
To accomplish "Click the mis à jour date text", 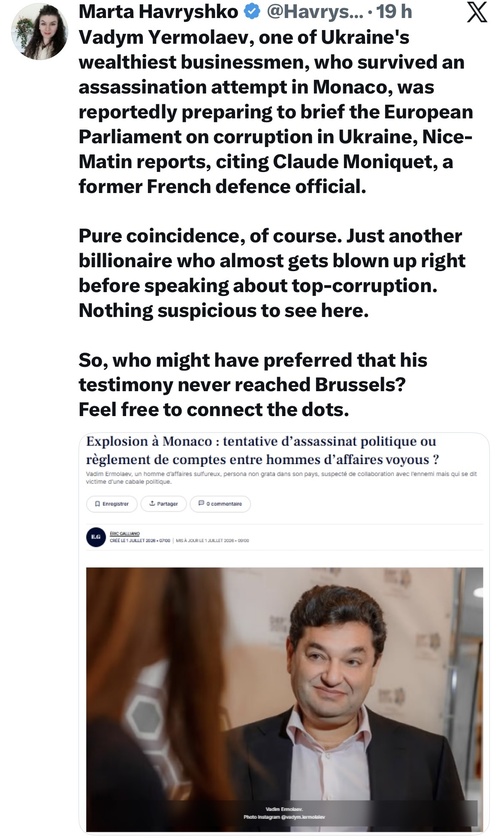I will [212, 540].
